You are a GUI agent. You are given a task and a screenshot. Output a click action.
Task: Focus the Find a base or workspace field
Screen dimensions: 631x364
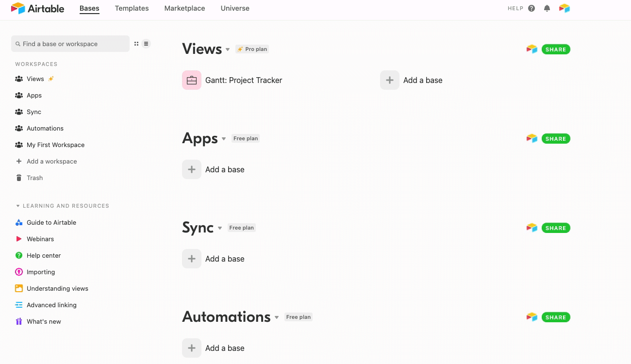(70, 44)
